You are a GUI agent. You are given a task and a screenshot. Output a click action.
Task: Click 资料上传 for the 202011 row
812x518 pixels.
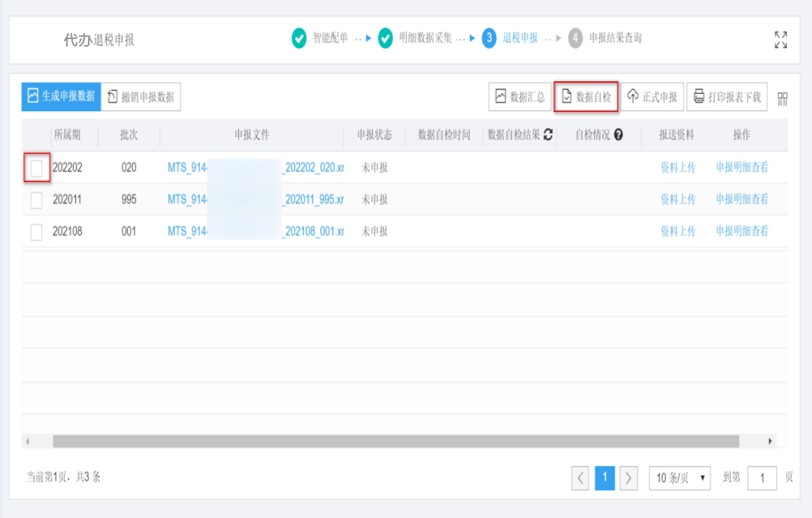[x=678, y=199]
